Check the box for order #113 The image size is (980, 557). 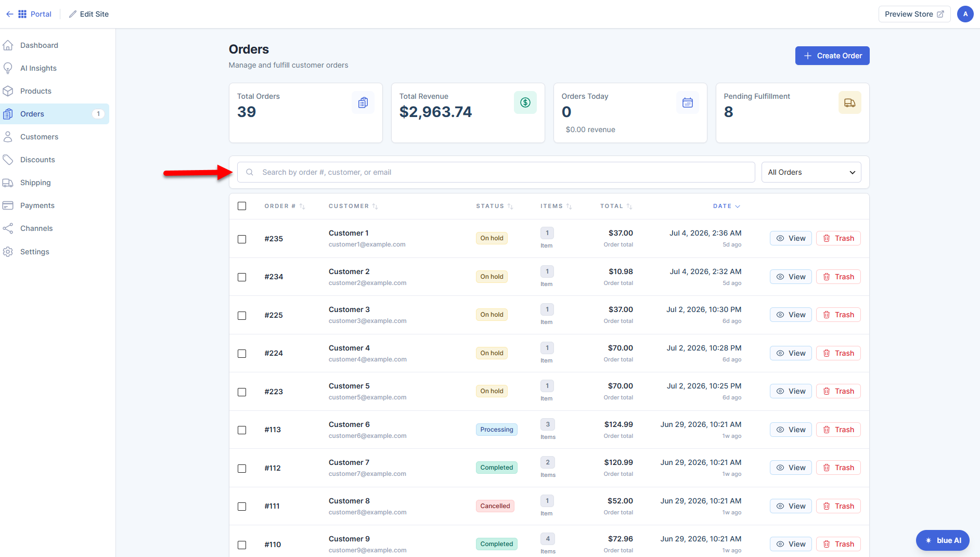pyautogui.click(x=242, y=430)
